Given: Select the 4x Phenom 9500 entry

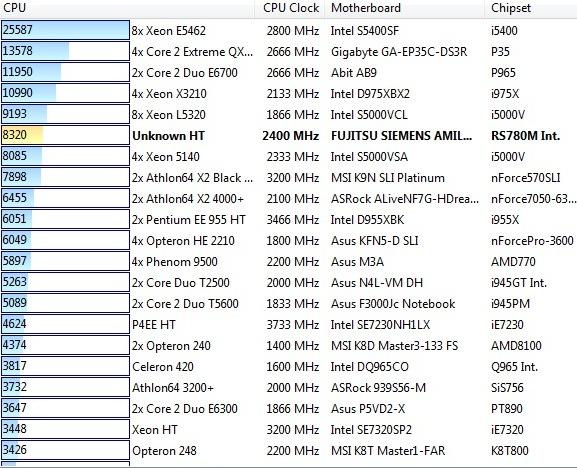Looking at the screenshot, I should point(174,262).
